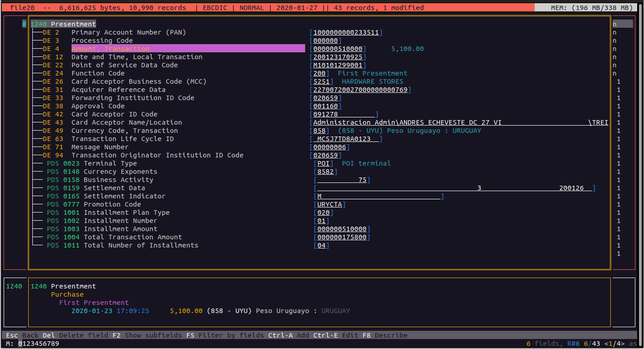This screenshot has width=644, height=349.
Task: Select the DE 3 Processing Code row
Action: point(102,40)
